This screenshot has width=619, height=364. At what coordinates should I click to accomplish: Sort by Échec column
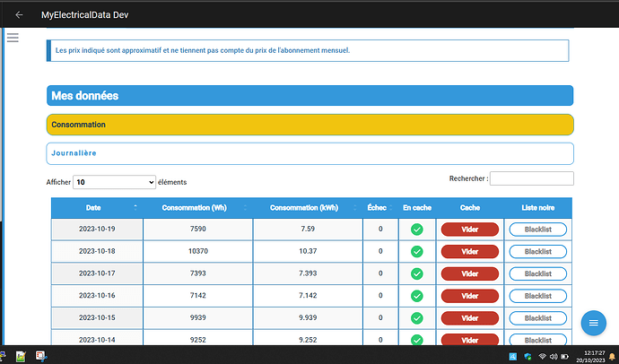click(380, 208)
